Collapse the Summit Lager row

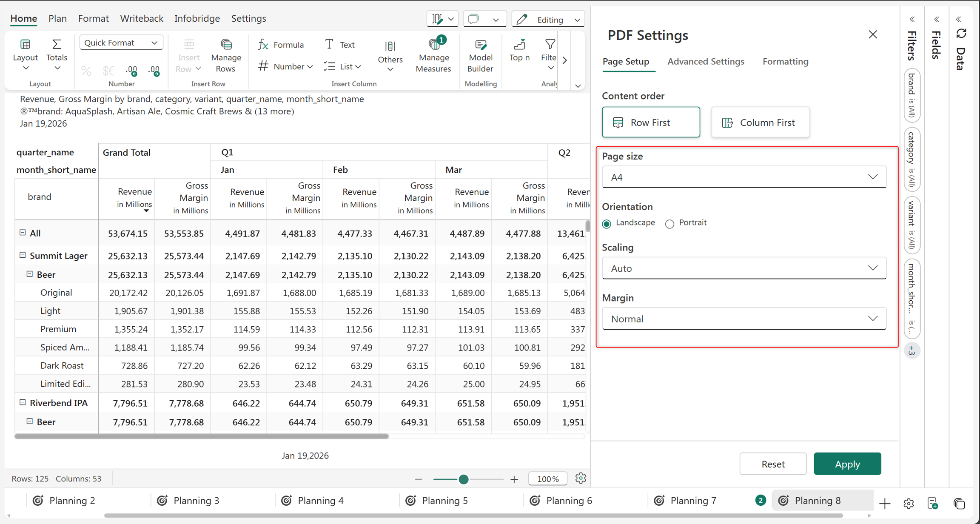click(23, 255)
